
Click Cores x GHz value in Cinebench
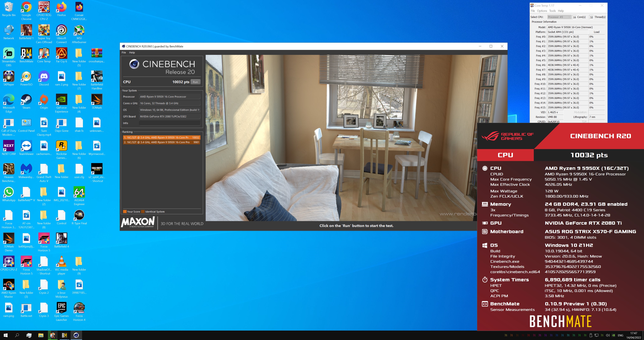tap(169, 103)
